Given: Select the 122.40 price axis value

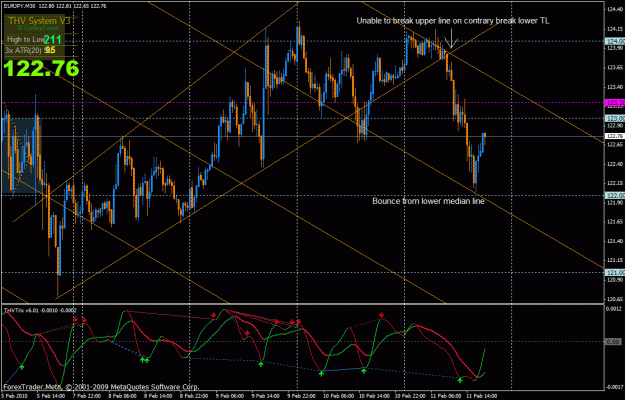Looking at the screenshot, I should [615, 164].
